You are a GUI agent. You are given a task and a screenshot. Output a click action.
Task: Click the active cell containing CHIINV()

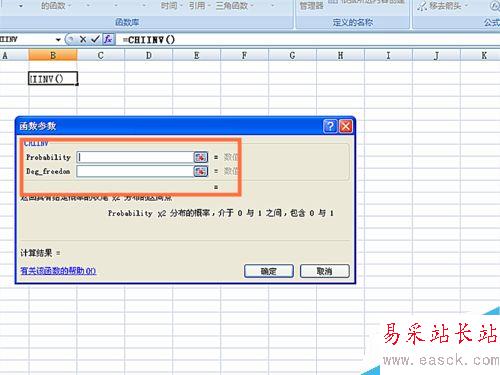(53, 79)
